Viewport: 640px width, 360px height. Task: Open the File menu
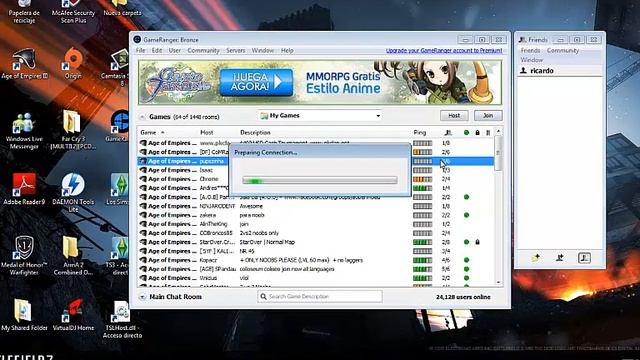(x=140, y=51)
